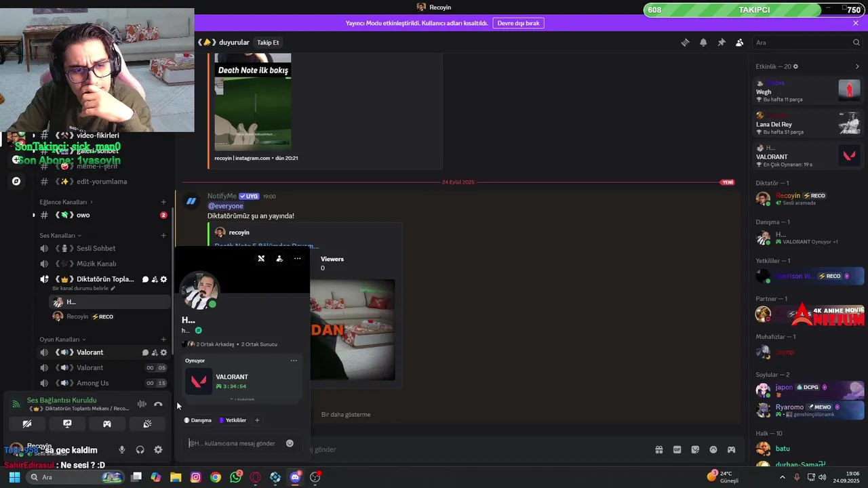Image resolution: width=868 pixels, height=488 pixels.
Task: Set channel status Bir kanal durumu belirle
Action: [84, 289]
